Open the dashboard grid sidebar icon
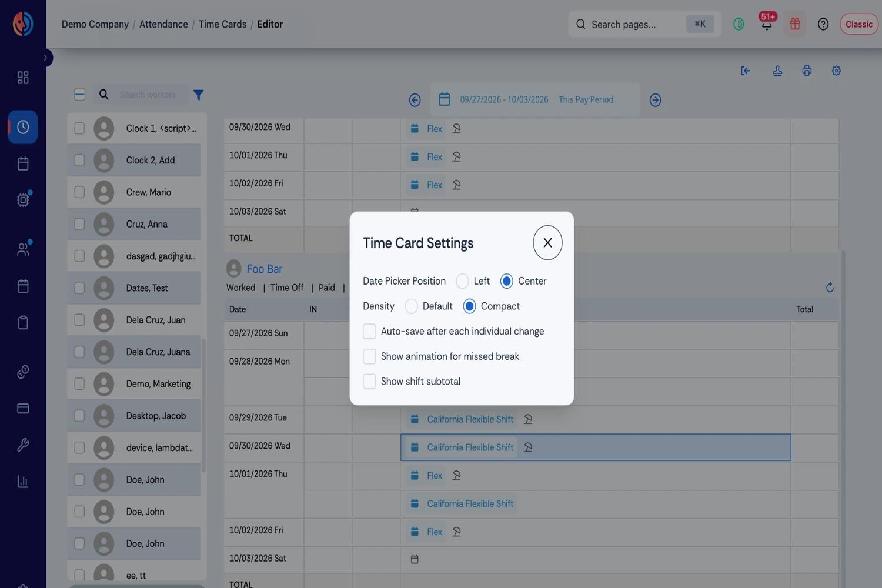882x588 pixels. 23,78
